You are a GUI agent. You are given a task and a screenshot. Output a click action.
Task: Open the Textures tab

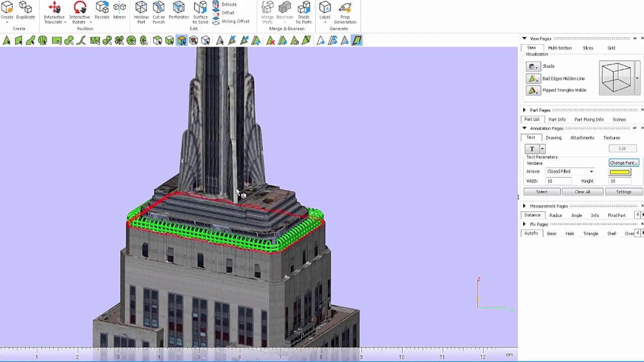click(x=612, y=138)
